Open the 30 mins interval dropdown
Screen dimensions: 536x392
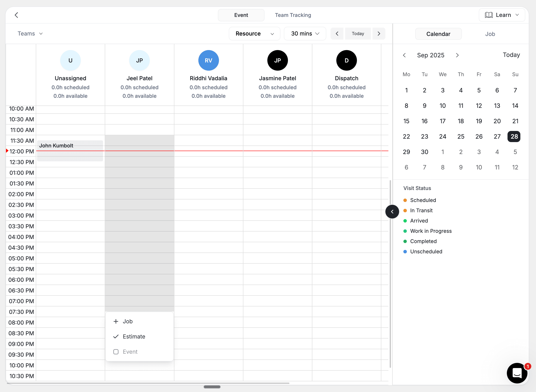click(305, 33)
